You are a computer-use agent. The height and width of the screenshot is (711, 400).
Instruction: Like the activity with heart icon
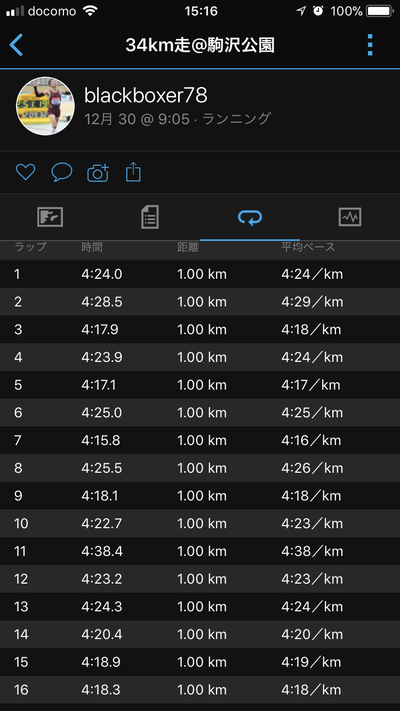[25, 172]
